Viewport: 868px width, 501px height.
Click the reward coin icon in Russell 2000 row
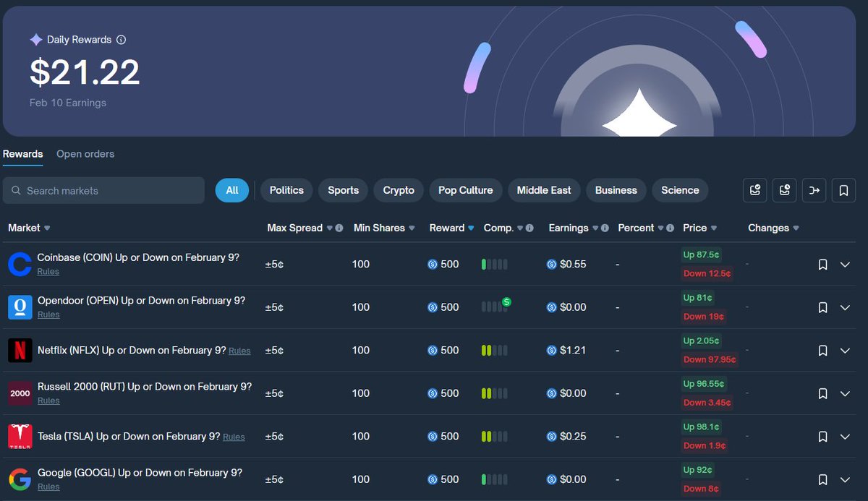point(433,393)
